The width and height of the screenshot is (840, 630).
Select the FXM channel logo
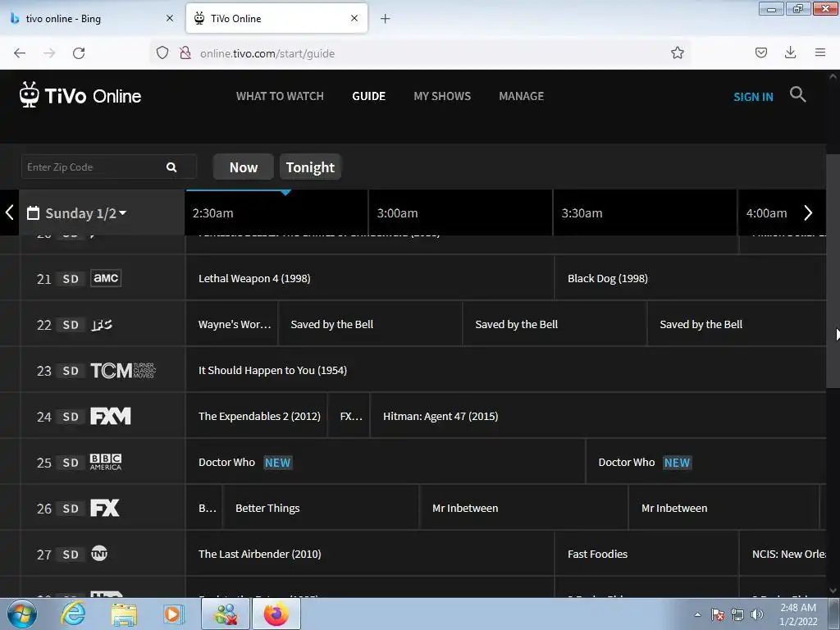coord(111,416)
